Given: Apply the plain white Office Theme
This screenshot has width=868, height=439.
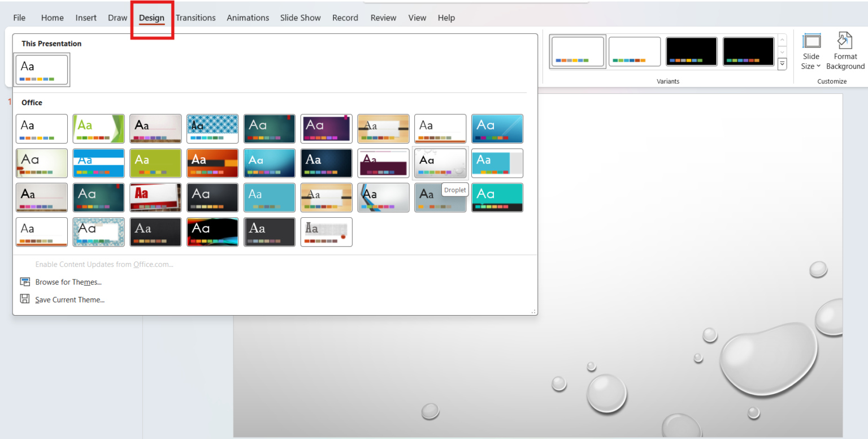Looking at the screenshot, I should pos(41,128).
